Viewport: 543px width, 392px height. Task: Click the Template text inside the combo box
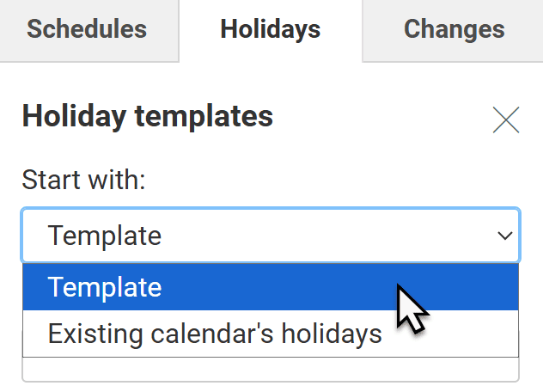pos(105,235)
